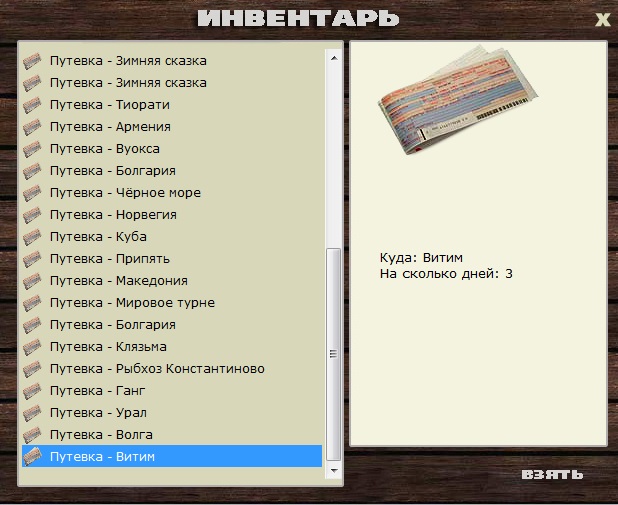Viewport: 618px width, 505px height.
Task: Pick Путевка - Македония from inventory list
Action: 172,281
